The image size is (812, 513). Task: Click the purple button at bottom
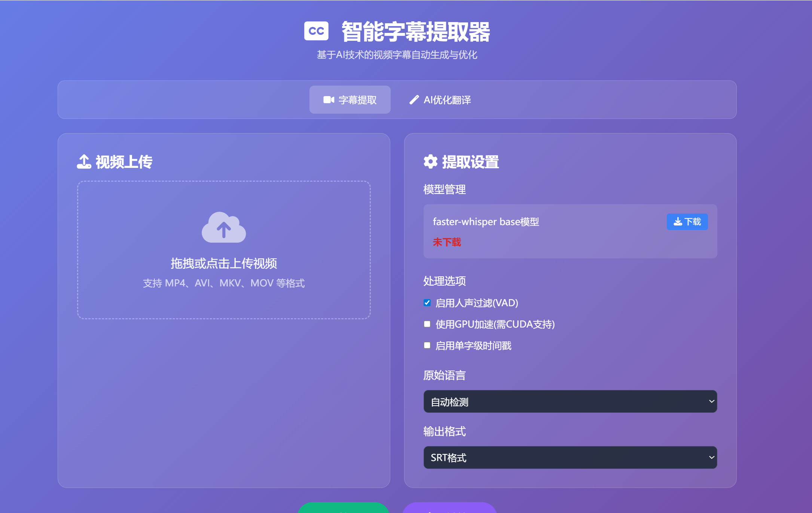pos(449,508)
